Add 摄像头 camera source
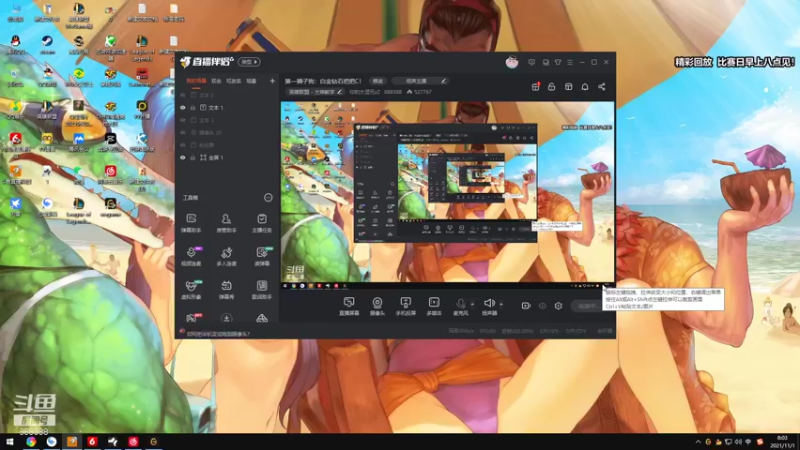The width and height of the screenshot is (800, 450). 377,306
